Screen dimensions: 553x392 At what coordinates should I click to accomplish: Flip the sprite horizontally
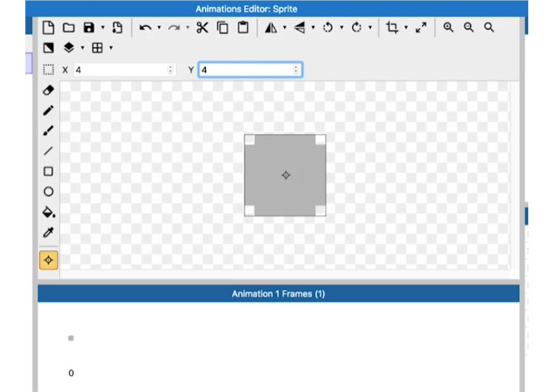pyautogui.click(x=271, y=28)
